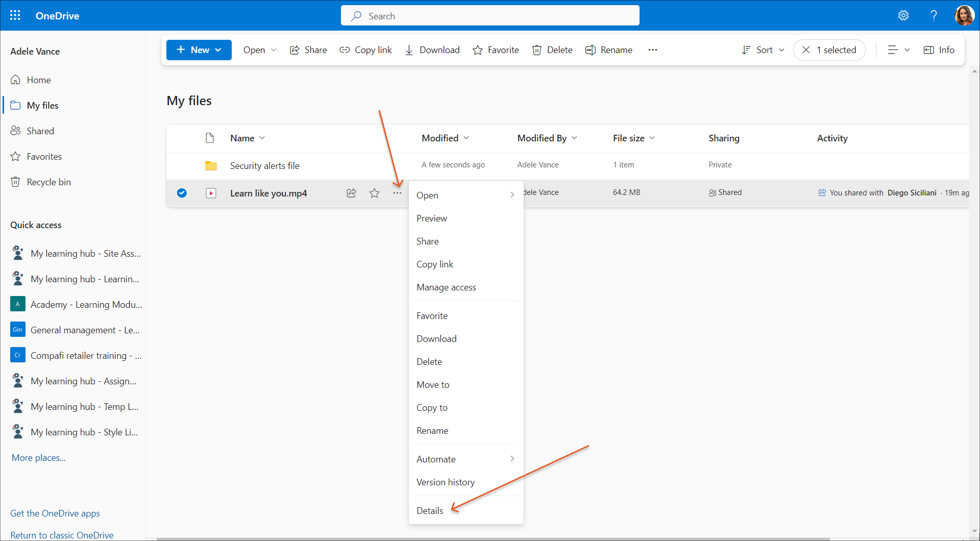Viewport: 980px width, 541px height.
Task: Click share icon on Learn like you.mp4 row
Action: pyautogui.click(x=351, y=193)
